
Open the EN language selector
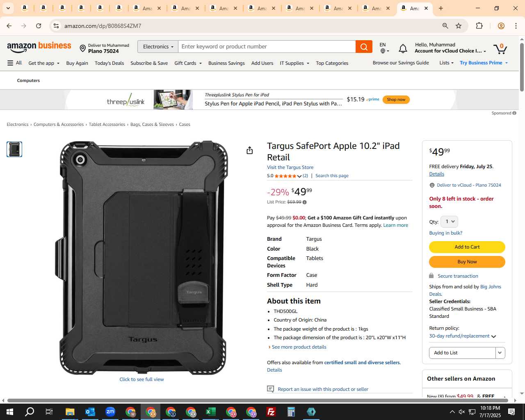point(384,48)
